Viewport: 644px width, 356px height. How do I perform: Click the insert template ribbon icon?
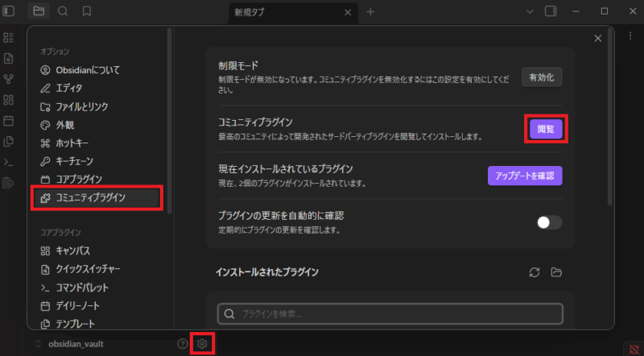[8, 142]
